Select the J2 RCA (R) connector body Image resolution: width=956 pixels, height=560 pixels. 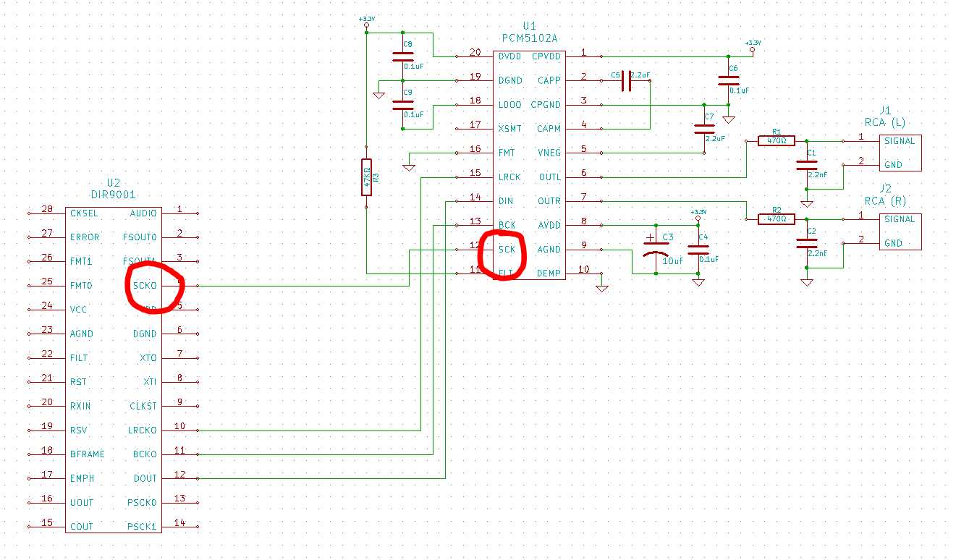tap(901, 231)
